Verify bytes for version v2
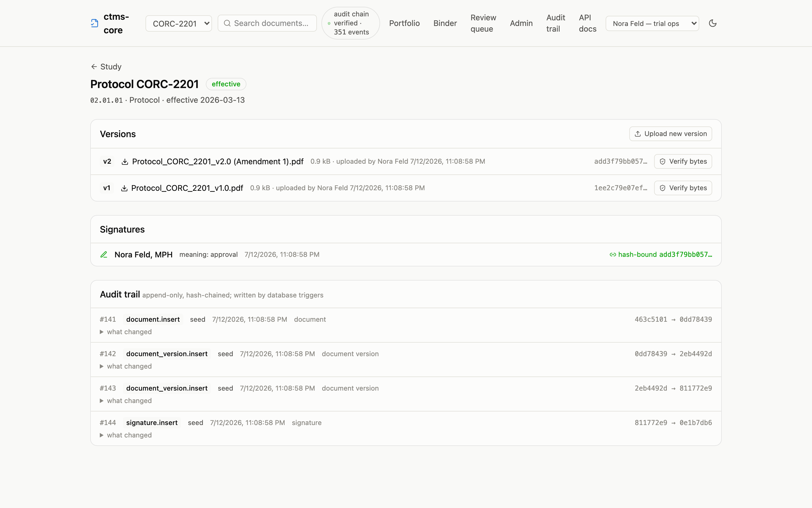812x508 pixels. 683,162
